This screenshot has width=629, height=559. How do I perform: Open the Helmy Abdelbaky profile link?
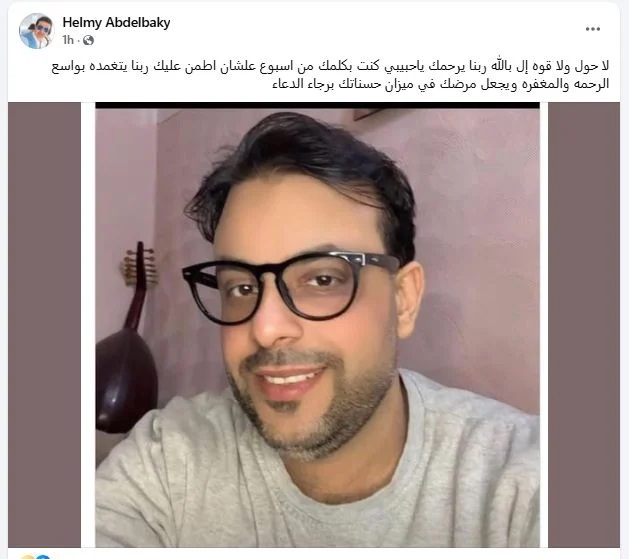pyautogui.click(x=116, y=22)
